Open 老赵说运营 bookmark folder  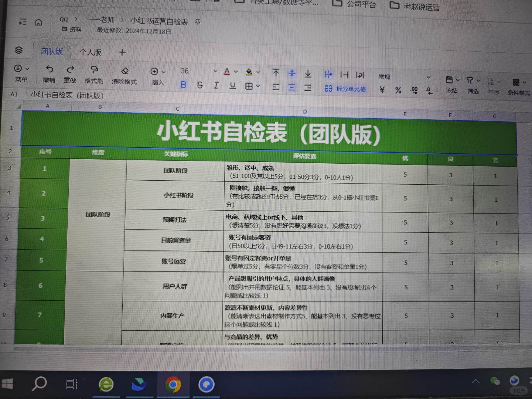point(415,6)
